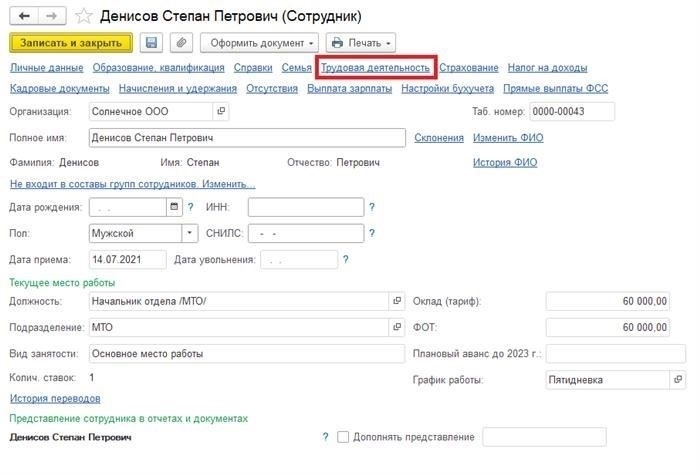Click the Дополнять представление text field
The height and width of the screenshot is (475, 700).
tap(544, 437)
